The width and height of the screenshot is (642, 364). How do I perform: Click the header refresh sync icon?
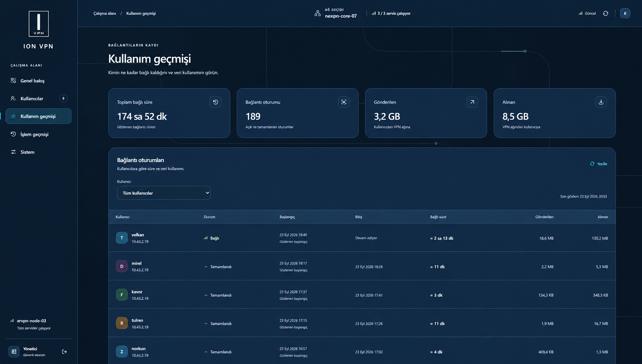tap(606, 13)
